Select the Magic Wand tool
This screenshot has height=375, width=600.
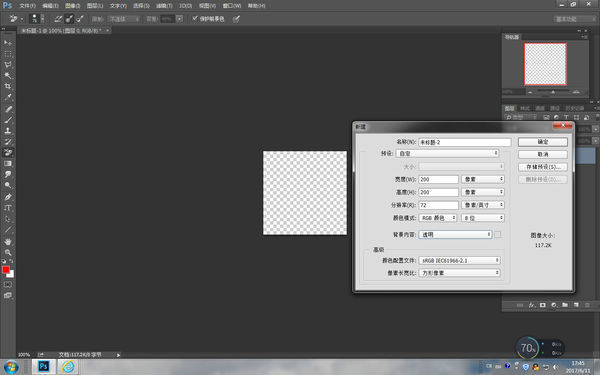(x=8, y=75)
